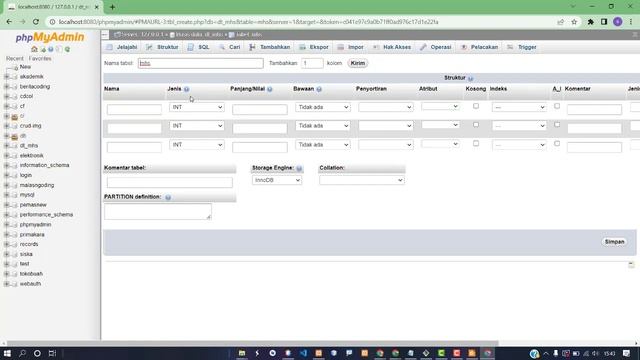Open the Storage Engine InnoDB dropdown
Image resolution: width=640 pixels, height=360 pixels.
coord(277,180)
